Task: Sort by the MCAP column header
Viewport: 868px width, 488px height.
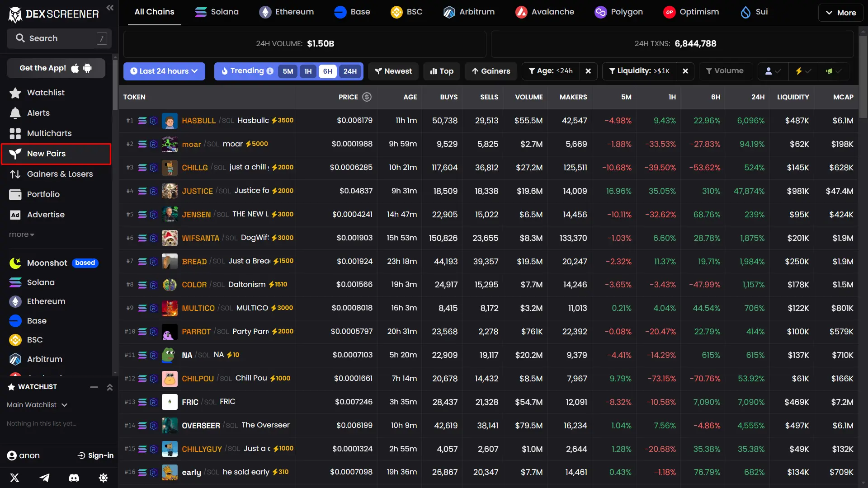Action: coord(843,97)
